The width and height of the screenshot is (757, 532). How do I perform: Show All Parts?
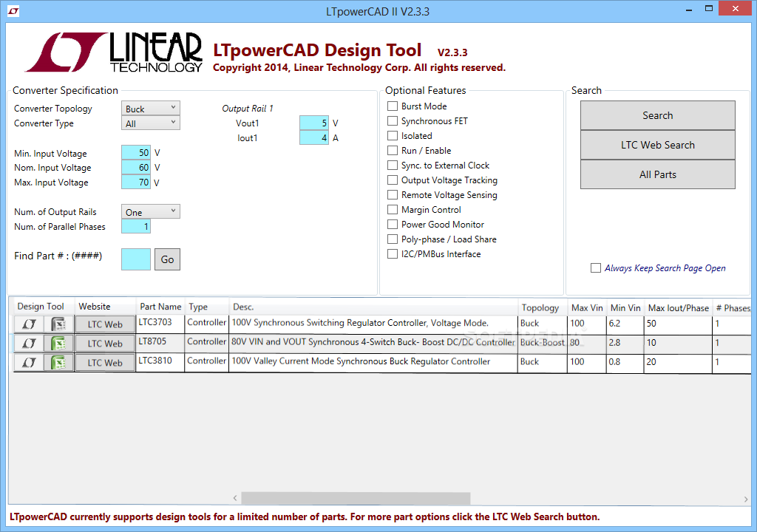[657, 174]
